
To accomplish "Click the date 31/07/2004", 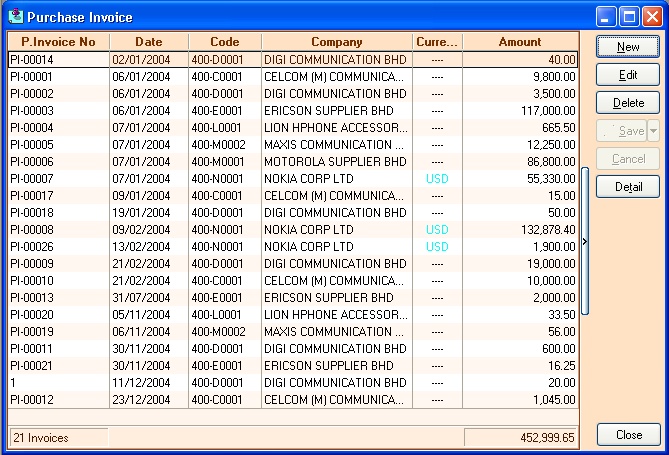I will 149,298.
